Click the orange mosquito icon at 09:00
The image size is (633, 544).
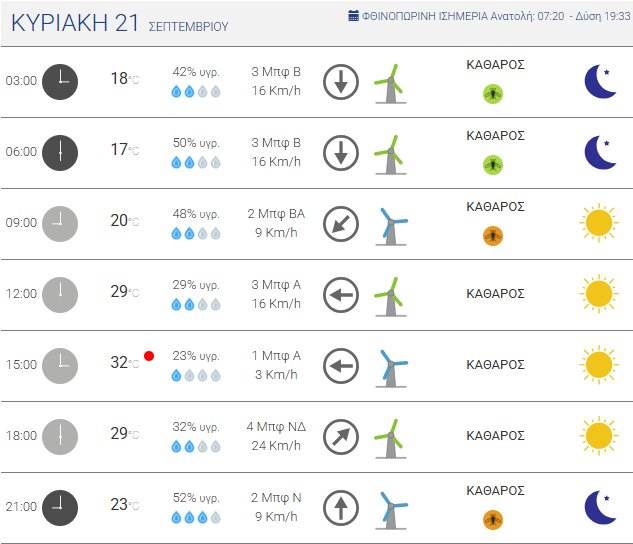click(493, 236)
